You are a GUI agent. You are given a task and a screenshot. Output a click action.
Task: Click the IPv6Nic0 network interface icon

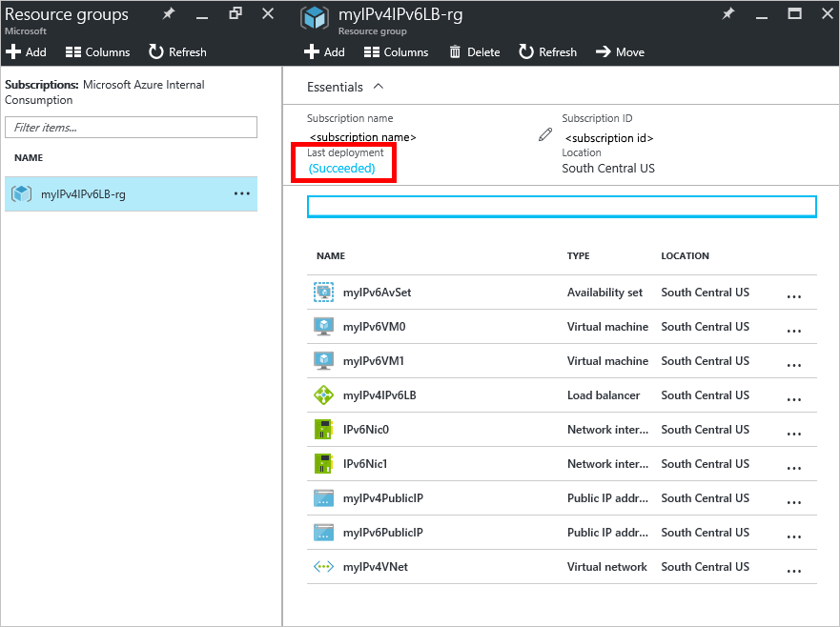[323, 430]
